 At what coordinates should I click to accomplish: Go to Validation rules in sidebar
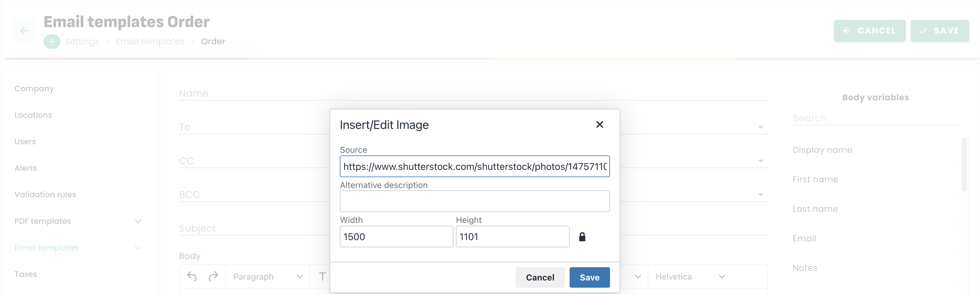pyautogui.click(x=45, y=195)
